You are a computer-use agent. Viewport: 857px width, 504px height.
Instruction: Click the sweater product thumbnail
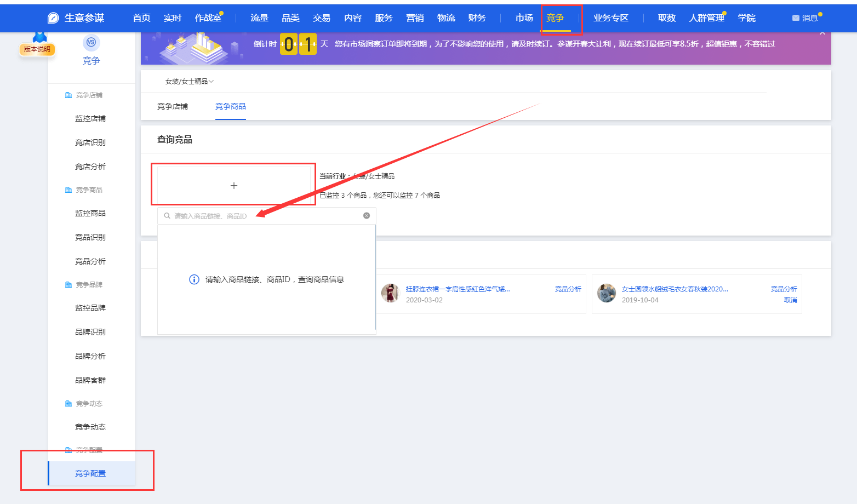click(606, 293)
